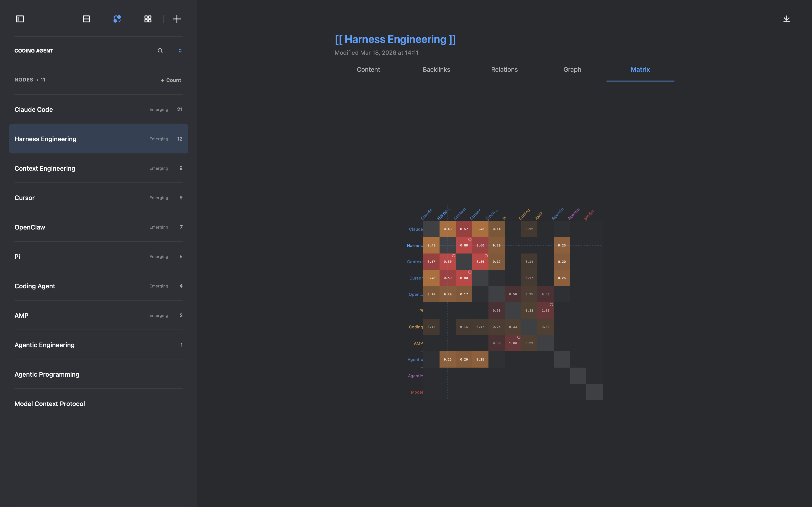Click the 0.57 Claude–Context matrix cell

click(x=464, y=229)
